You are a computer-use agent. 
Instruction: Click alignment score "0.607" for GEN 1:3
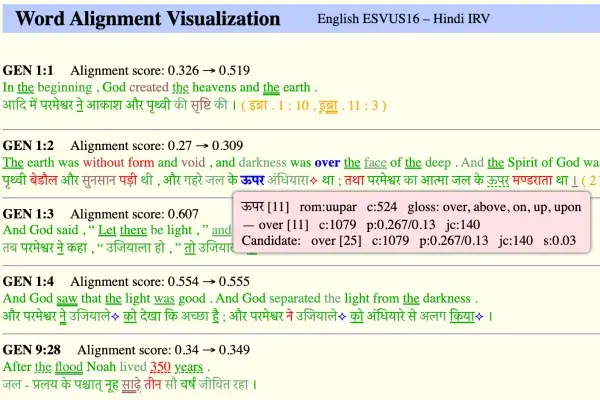[183, 214]
